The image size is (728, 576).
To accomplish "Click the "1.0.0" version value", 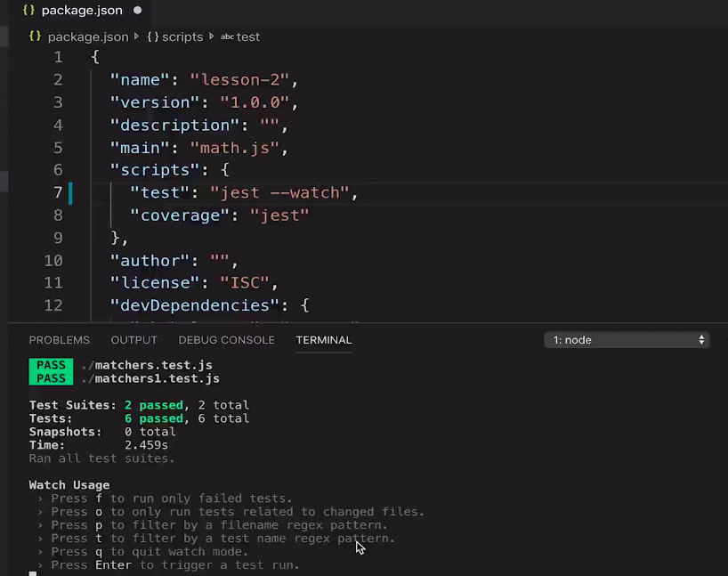I will point(255,102).
